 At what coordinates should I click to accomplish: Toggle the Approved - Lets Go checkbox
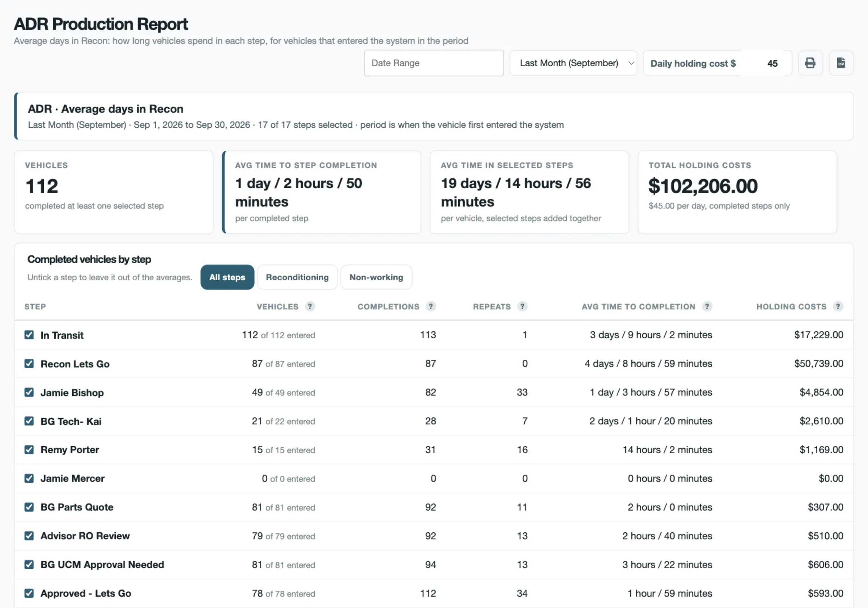[29, 593]
